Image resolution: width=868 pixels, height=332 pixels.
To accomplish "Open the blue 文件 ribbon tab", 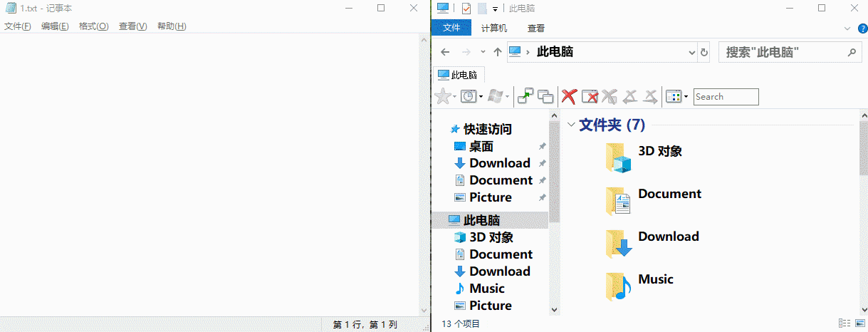I will (x=451, y=28).
